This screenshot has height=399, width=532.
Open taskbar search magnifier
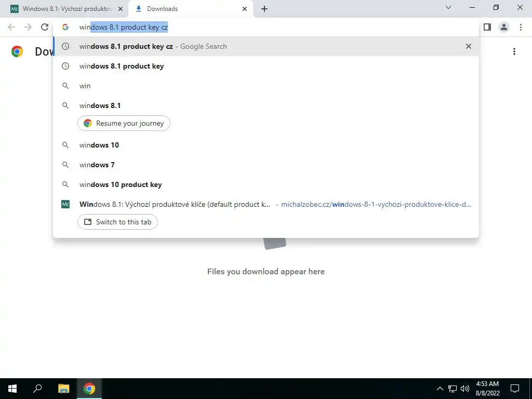[x=37, y=389]
